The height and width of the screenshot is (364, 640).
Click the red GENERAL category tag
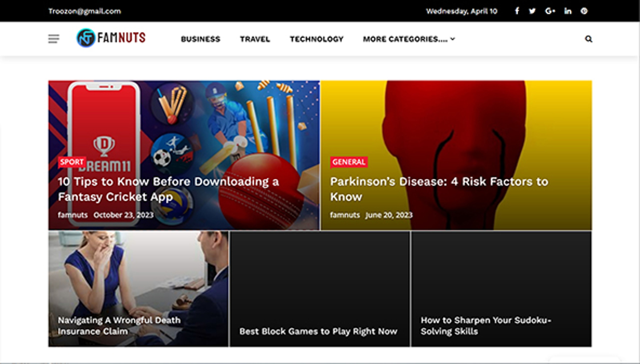point(348,162)
